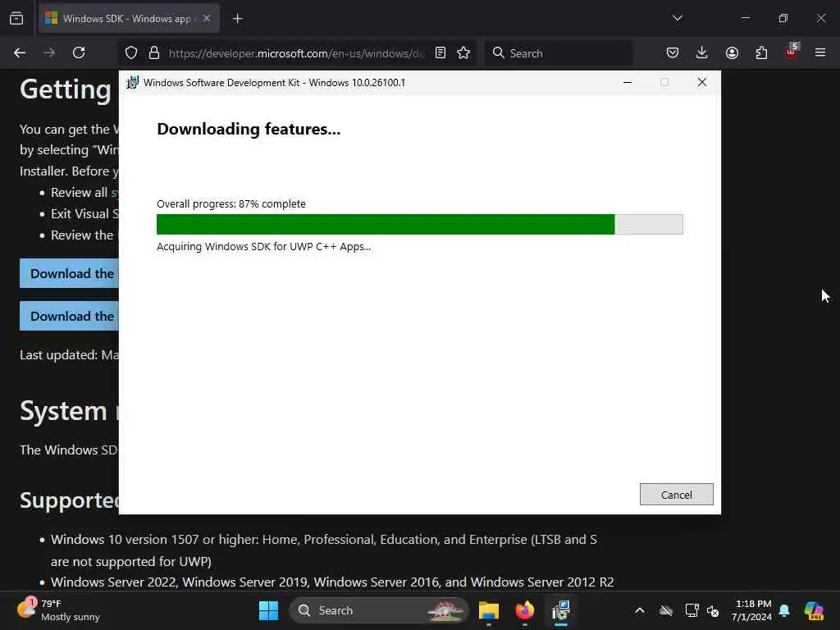Click the green overall progress bar

coord(419,225)
